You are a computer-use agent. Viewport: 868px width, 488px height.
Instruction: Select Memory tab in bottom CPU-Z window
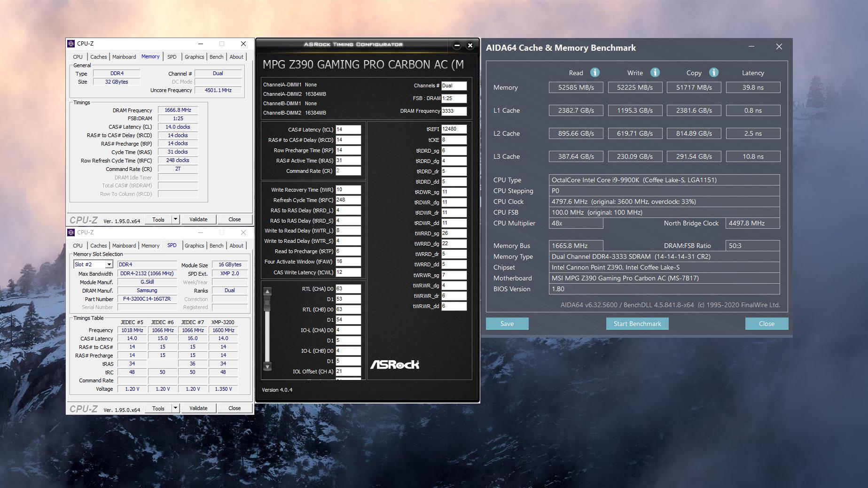tap(150, 246)
